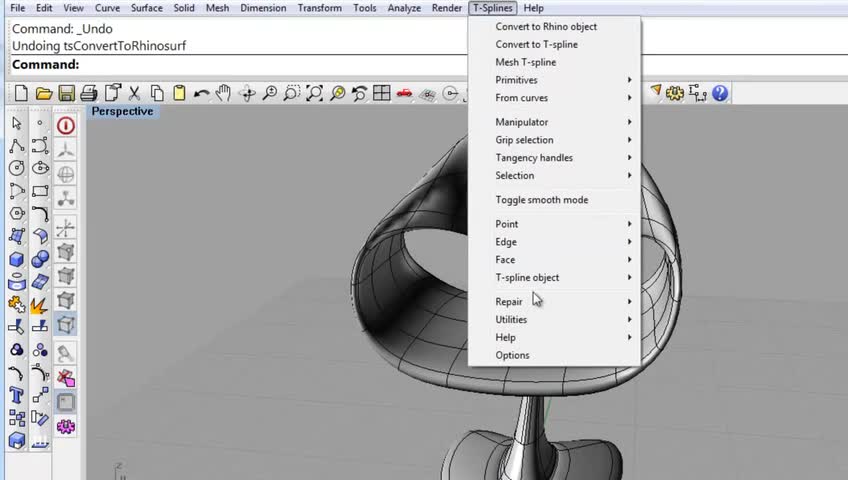The width and height of the screenshot is (848, 480).
Task: Select the Text tool (T icon)
Action: click(16, 396)
